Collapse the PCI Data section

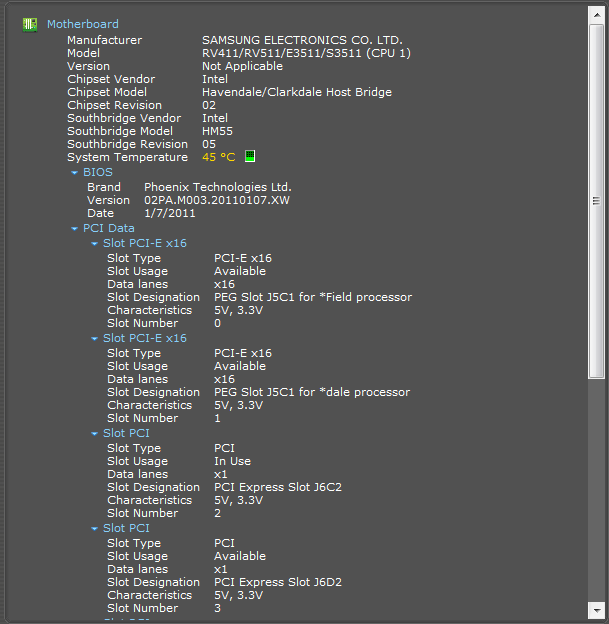74,229
